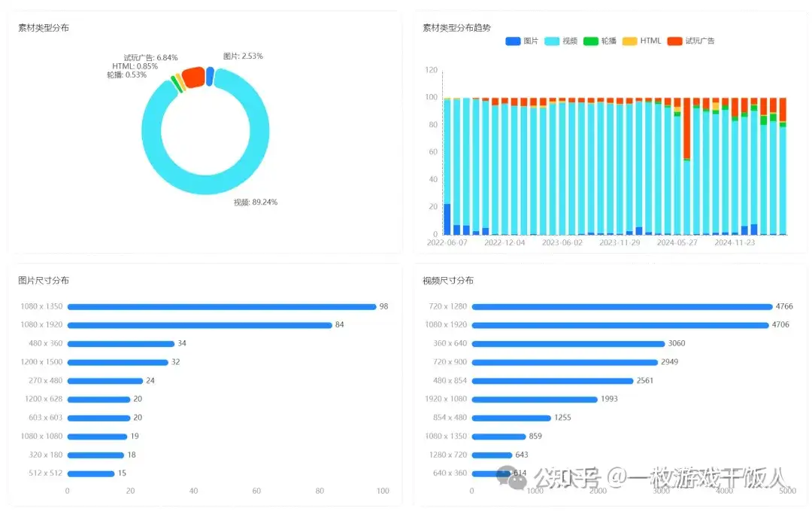The width and height of the screenshot is (812, 511).
Task: Select the 720 x 1280 video size bar
Action: pyautogui.click(x=622, y=307)
